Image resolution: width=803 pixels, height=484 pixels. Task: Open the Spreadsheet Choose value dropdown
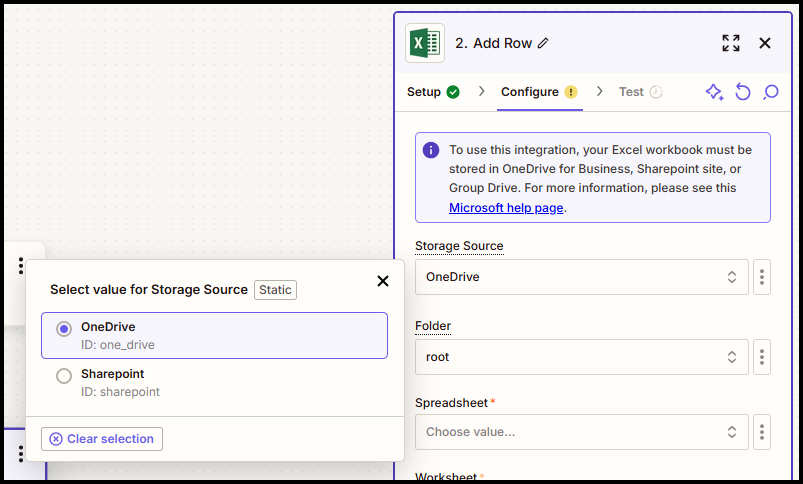pos(581,432)
